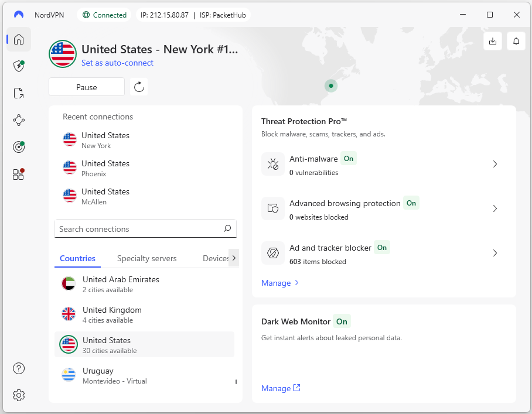Click the Search connections field

[x=145, y=229]
